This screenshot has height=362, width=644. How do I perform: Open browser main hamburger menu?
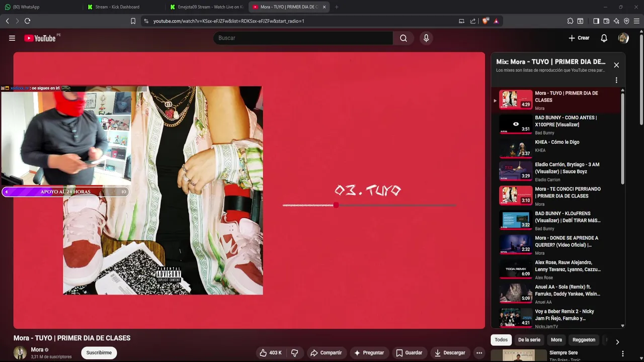pyautogui.click(x=636, y=21)
